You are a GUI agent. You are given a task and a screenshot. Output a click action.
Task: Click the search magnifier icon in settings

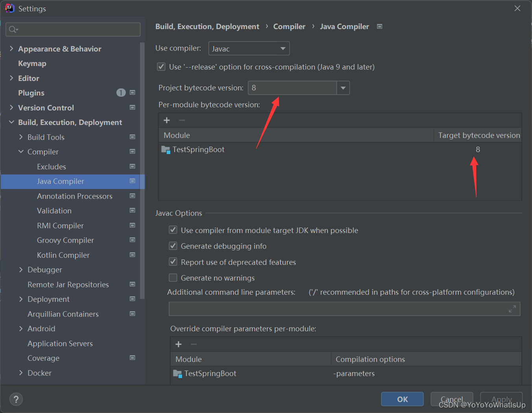click(13, 29)
